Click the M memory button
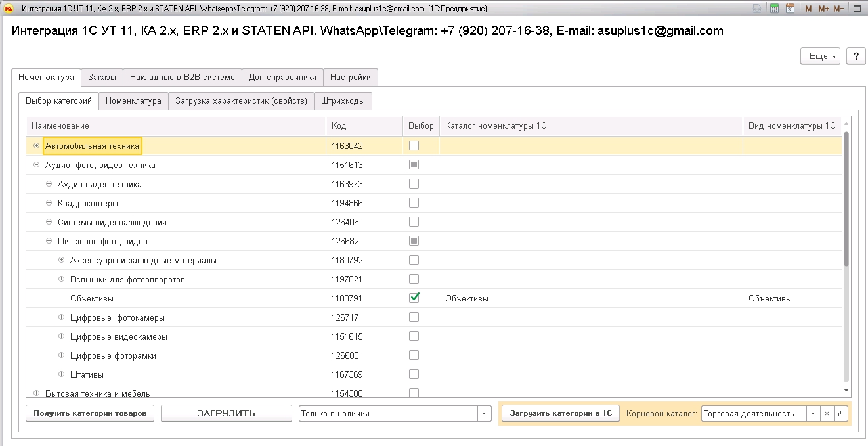The width and height of the screenshot is (868, 446). pyautogui.click(x=808, y=9)
